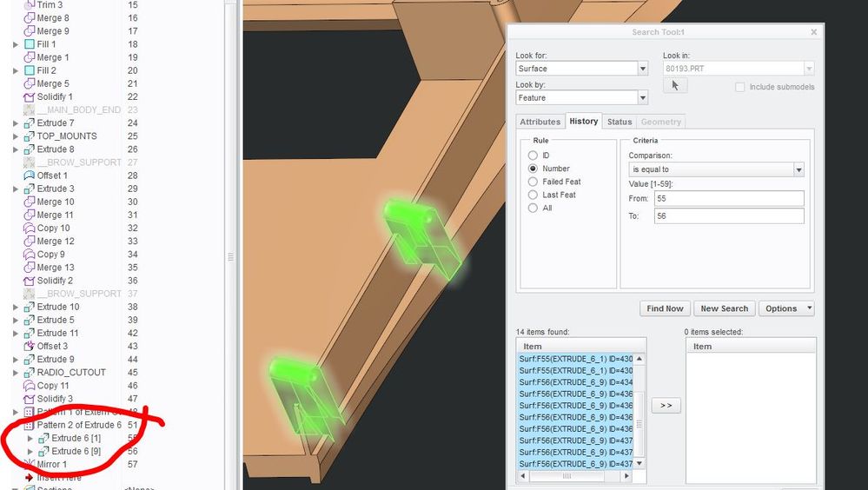Click the To value field

[x=729, y=216]
